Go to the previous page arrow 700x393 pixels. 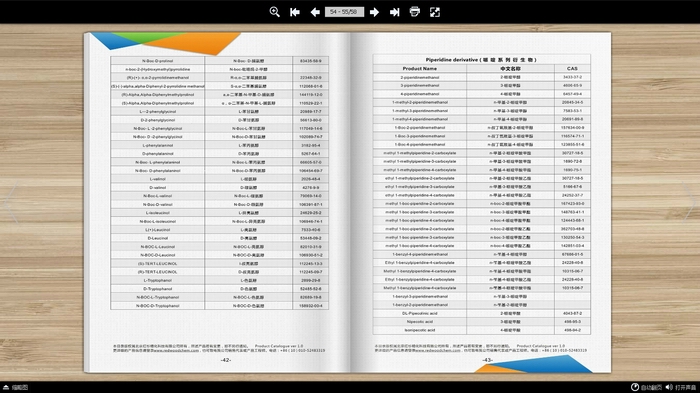point(315,12)
